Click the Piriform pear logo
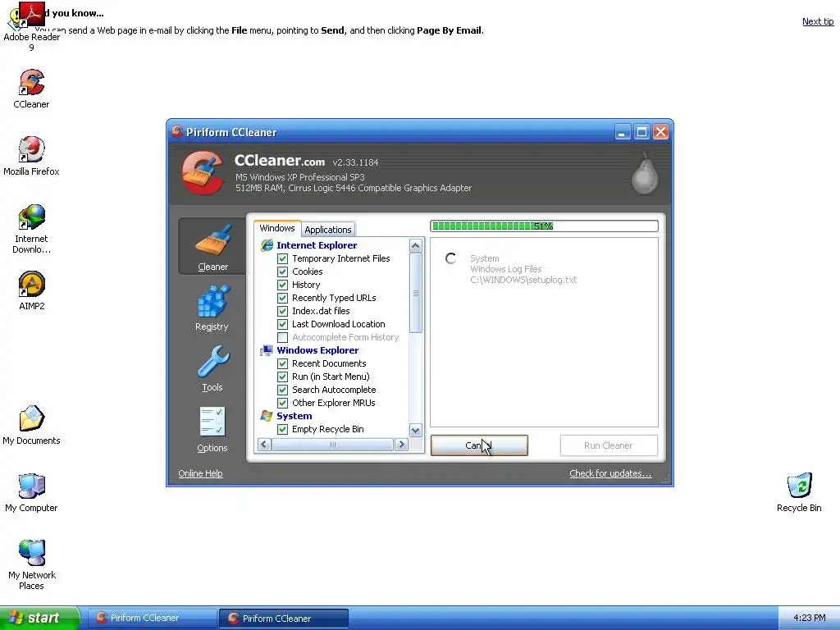This screenshot has height=630, width=840. (x=645, y=173)
